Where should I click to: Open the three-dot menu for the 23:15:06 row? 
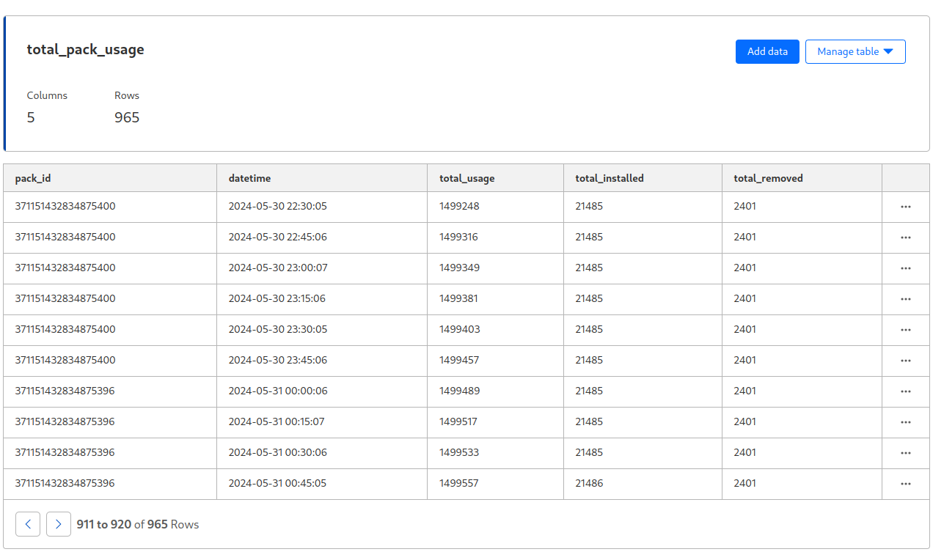click(x=905, y=299)
